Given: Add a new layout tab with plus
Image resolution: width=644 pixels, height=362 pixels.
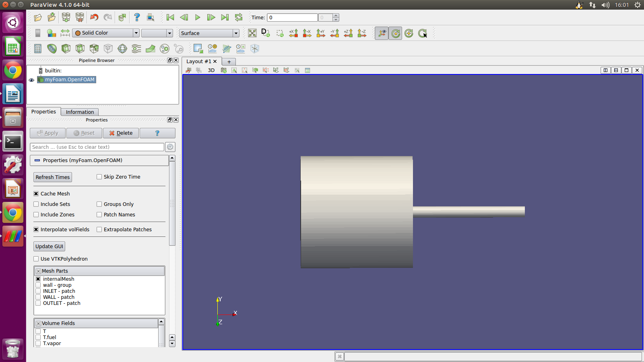Looking at the screenshot, I should click(229, 62).
